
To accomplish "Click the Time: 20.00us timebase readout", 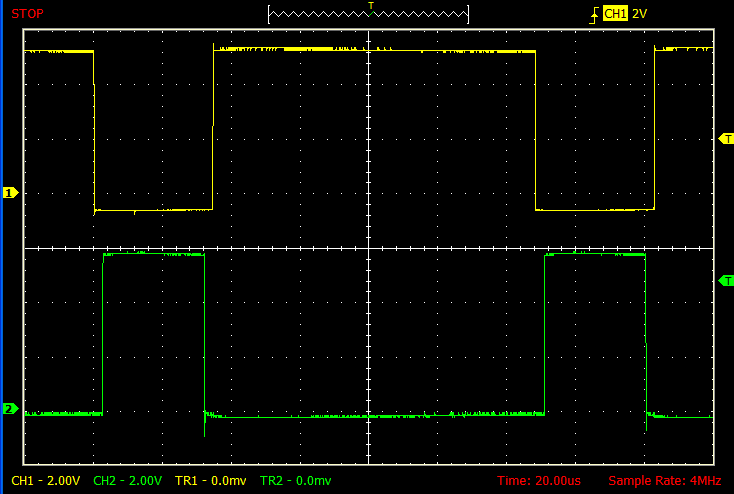I will coord(539,480).
